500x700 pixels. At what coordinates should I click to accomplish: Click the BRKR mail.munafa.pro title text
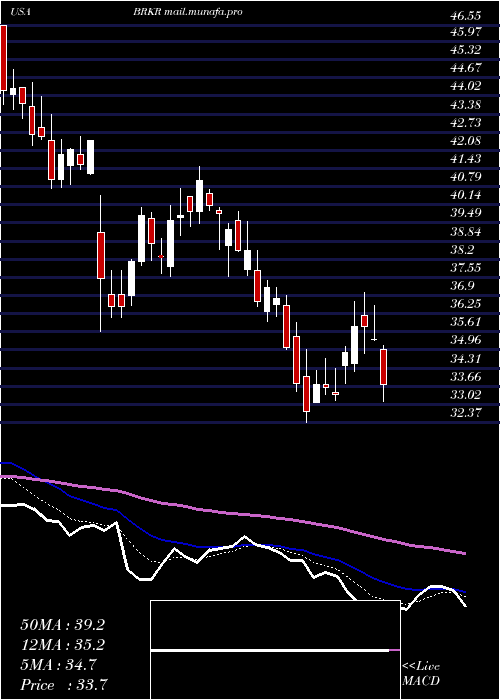[x=188, y=12]
